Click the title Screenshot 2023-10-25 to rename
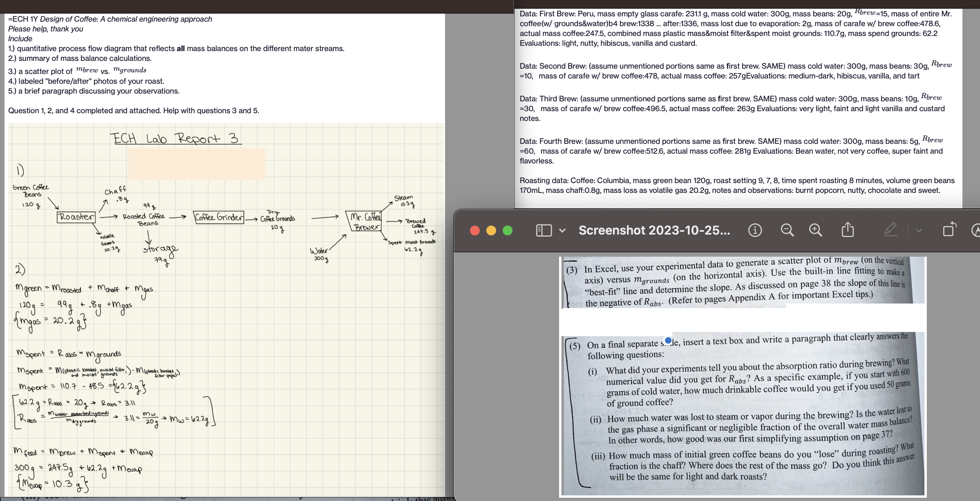 (x=653, y=230)
